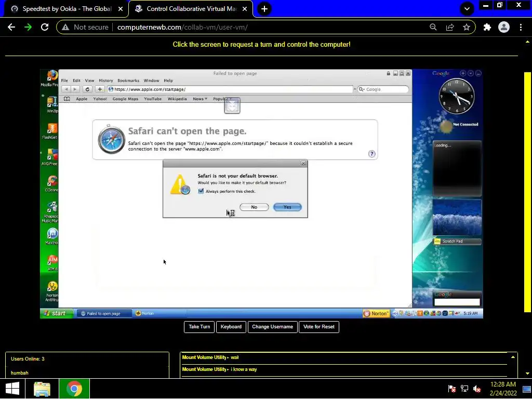Toggle Always perform this check checkbox
The height and width of the screenshot is (399, 532).
click(x=201, y=191)
